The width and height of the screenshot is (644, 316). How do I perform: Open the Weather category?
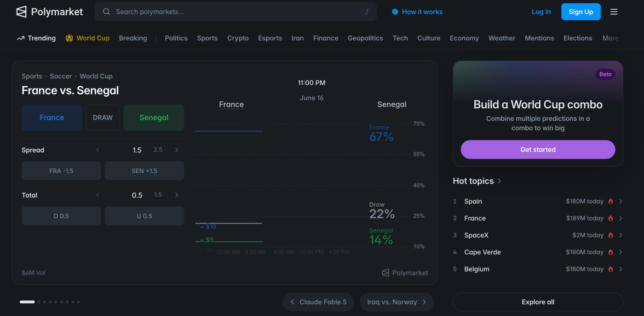point(502,38)
